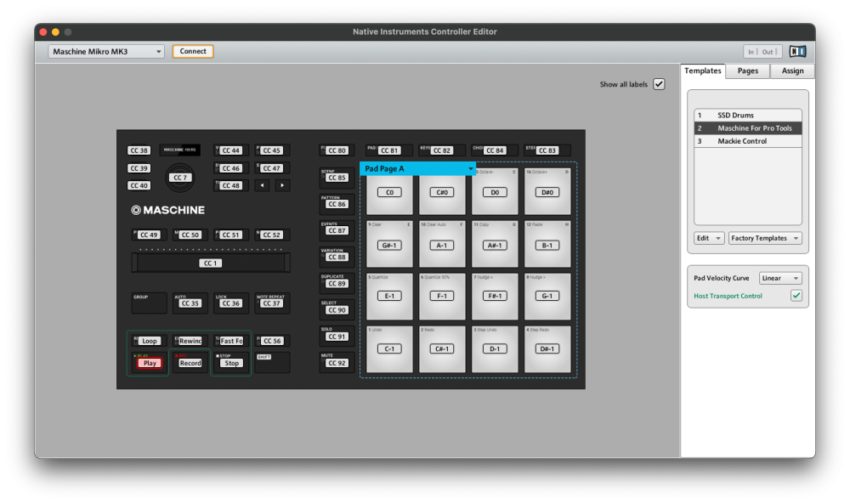Open the Edit dropdown menu
850x504 pixels.
coord(709,238)
